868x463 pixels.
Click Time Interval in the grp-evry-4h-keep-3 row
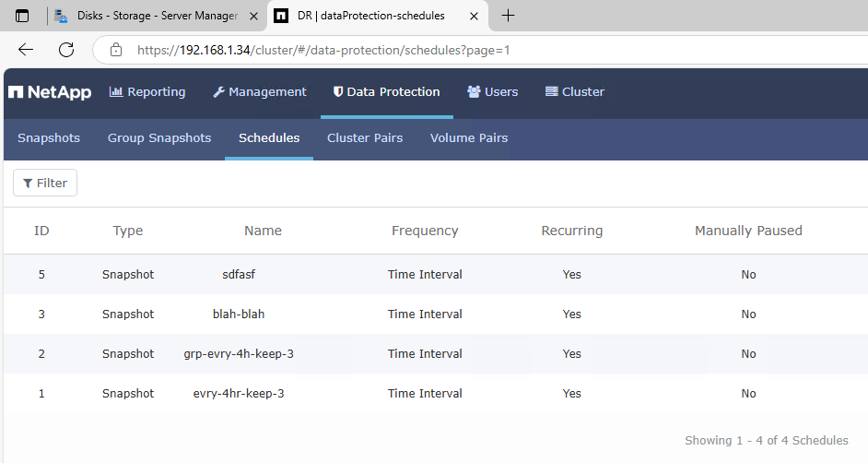(425, 354)
